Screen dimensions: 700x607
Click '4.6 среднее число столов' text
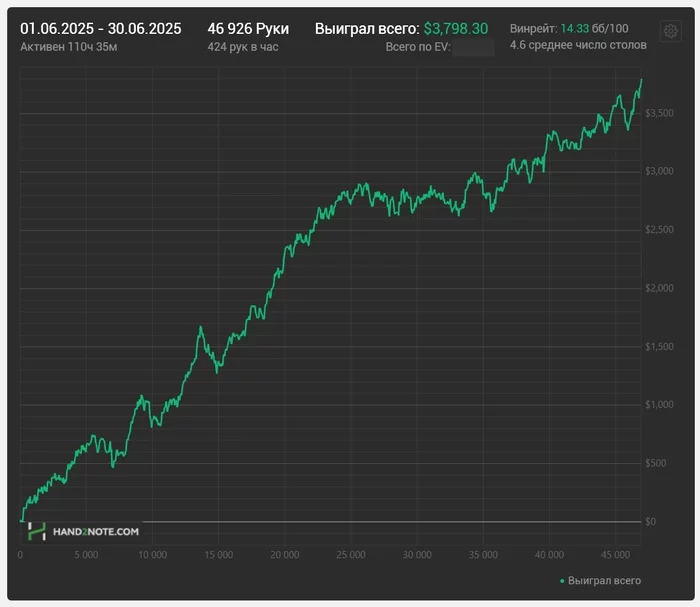tap(578, 45)
